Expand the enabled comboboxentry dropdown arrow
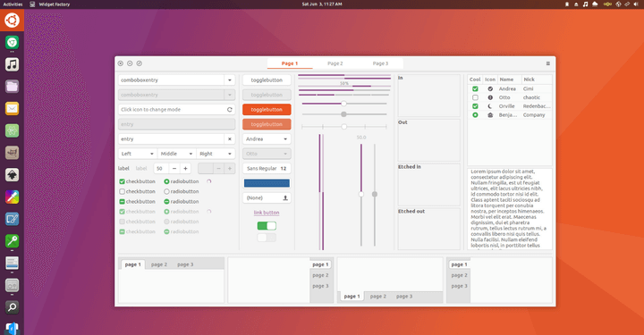The width and height of the screenshot is (644, 335). (230, 80)
